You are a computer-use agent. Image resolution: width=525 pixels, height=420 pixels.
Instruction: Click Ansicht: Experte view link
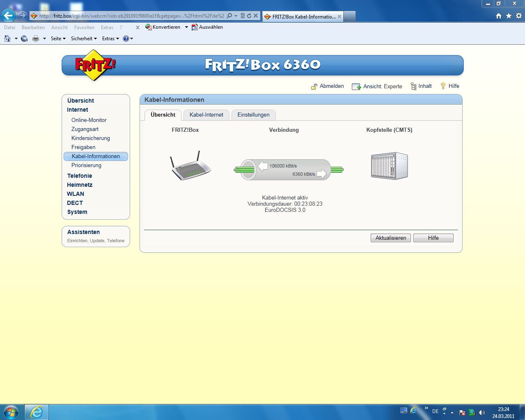377,86
